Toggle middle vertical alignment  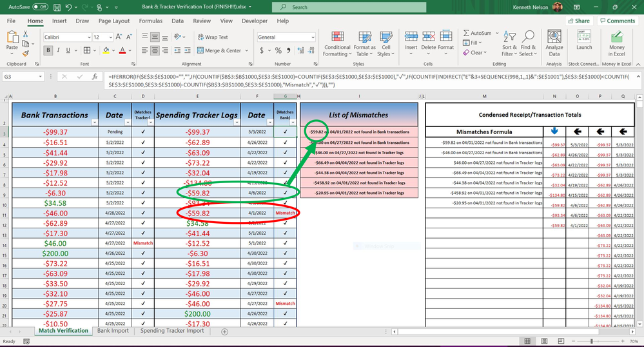[155, 37]
